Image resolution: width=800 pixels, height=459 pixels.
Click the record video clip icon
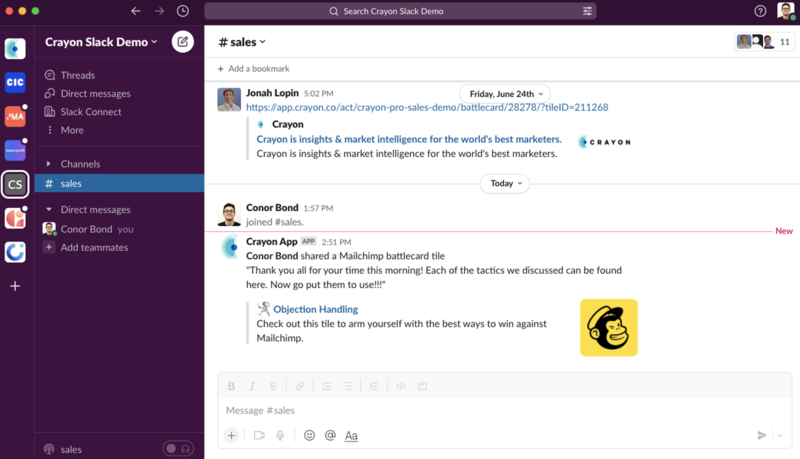click(x=259, y=435)
